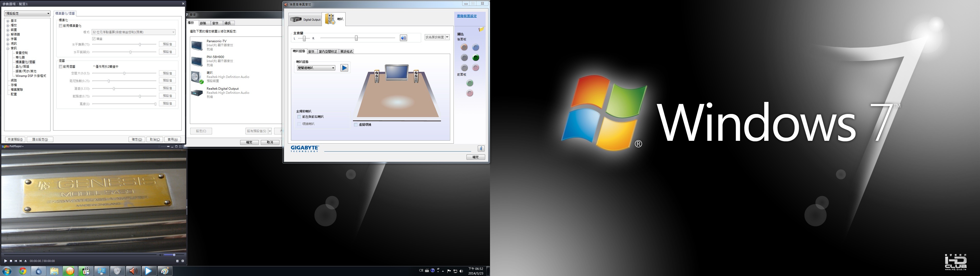Open the Windows Start menu
The image size is (980, 276).
(7, 271)
